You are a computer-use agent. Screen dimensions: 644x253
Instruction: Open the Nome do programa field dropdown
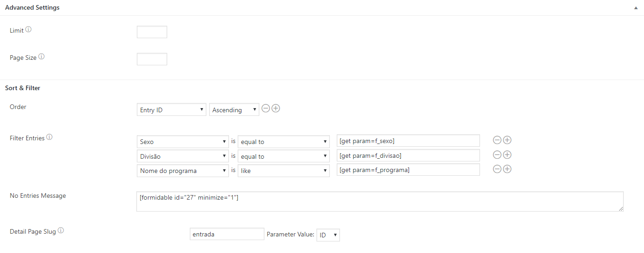182,171
